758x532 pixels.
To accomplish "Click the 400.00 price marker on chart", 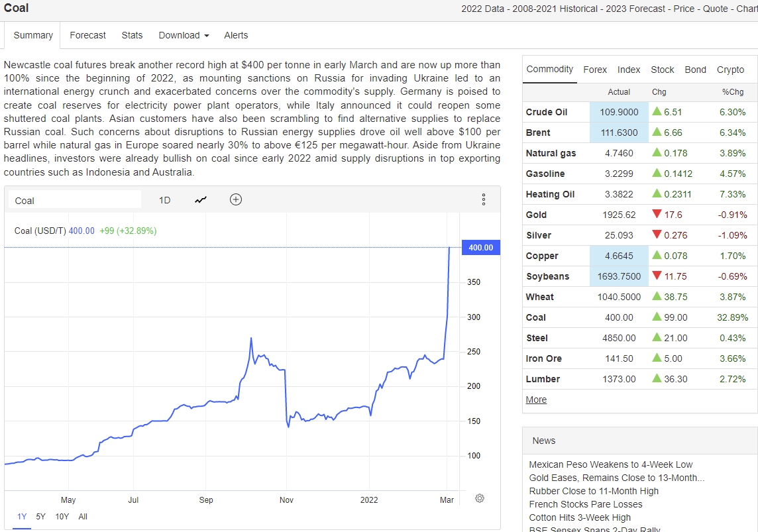I will [480, 248].
